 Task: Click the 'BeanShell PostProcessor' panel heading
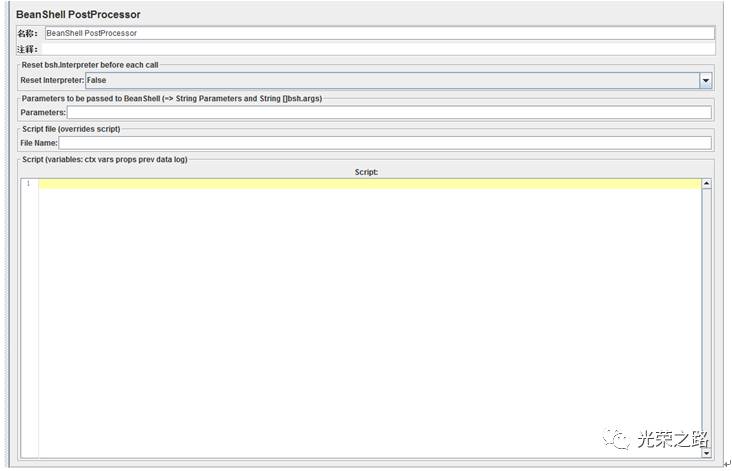click(x=78, y=14)
